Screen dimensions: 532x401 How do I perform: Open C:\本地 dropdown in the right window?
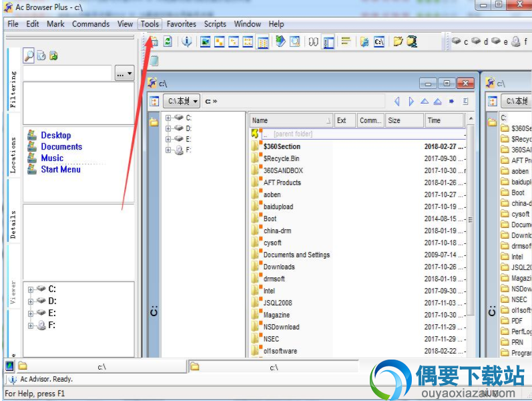click(x=517, y=102)
